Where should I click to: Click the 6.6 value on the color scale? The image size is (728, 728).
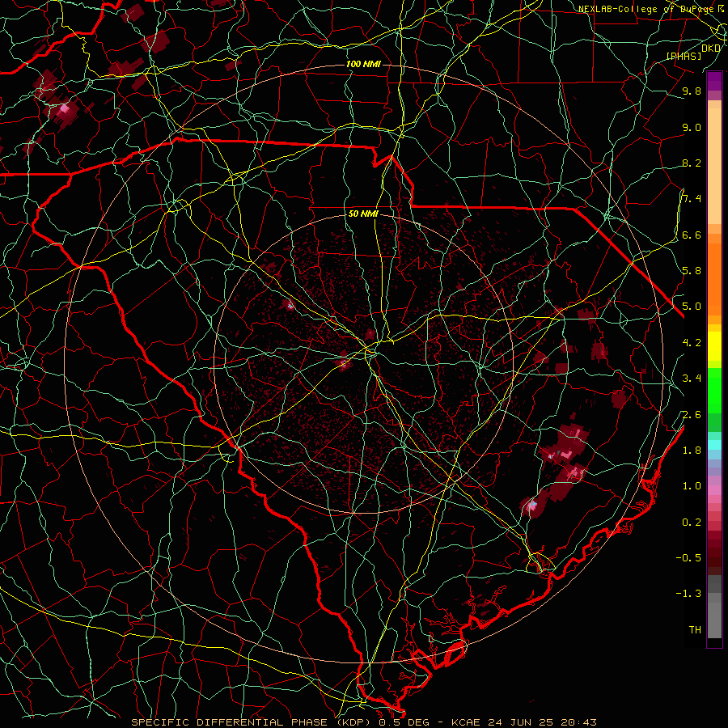tap(692, 235)
